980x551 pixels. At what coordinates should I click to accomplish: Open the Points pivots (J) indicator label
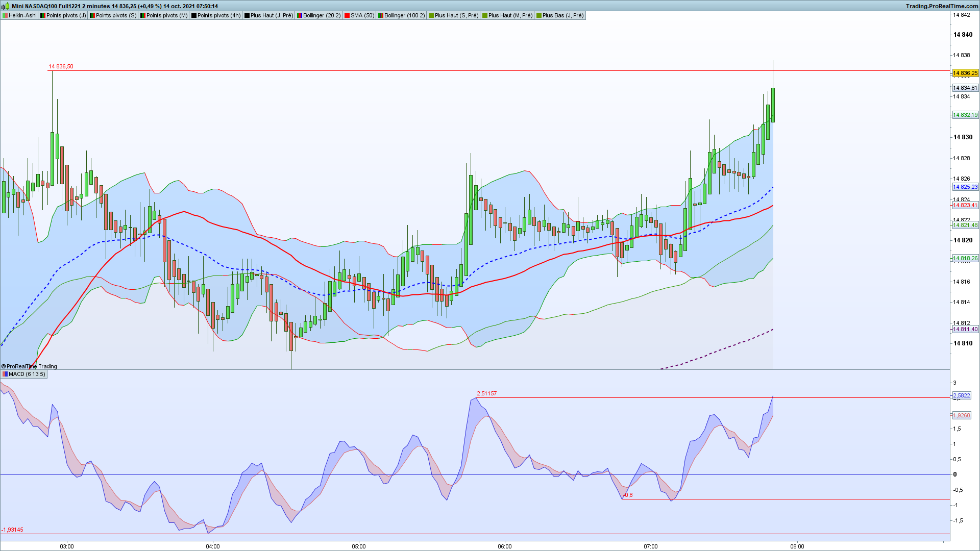(66, 16)
